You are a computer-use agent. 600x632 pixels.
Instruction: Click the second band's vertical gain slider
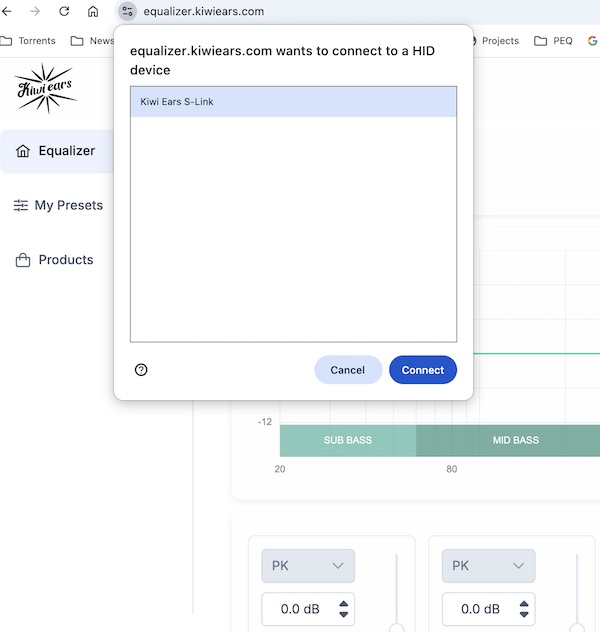click(x=577, y=592)
